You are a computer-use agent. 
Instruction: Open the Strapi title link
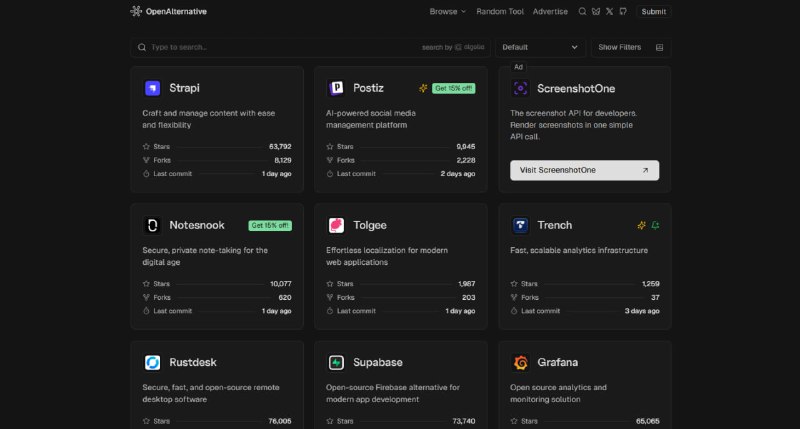point(184,88)
